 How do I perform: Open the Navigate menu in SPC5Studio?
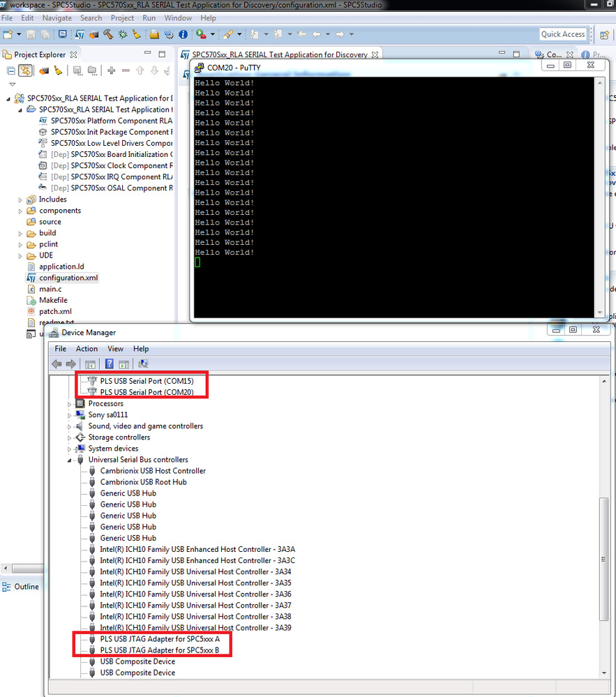click(57, 17)
